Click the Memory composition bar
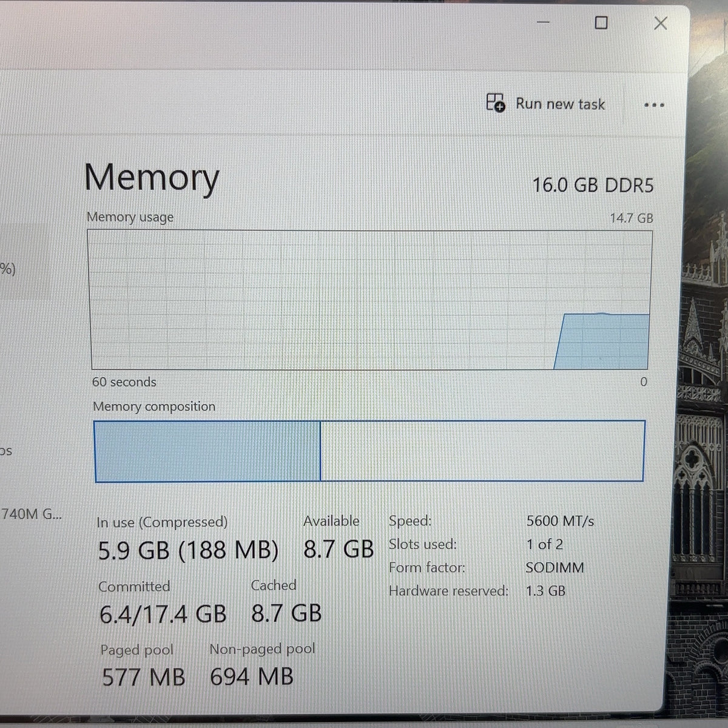The image size is (728, 728). pos(369,451)
